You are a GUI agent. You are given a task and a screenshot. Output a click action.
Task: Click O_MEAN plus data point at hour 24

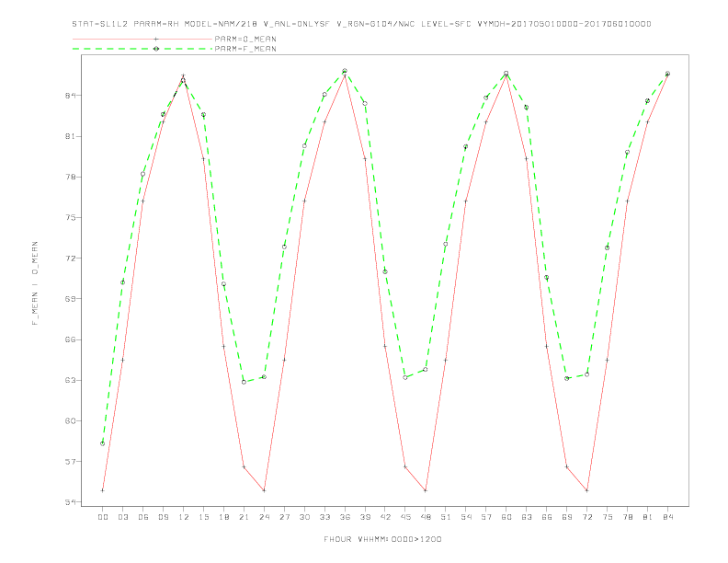(x=264, y=490)
